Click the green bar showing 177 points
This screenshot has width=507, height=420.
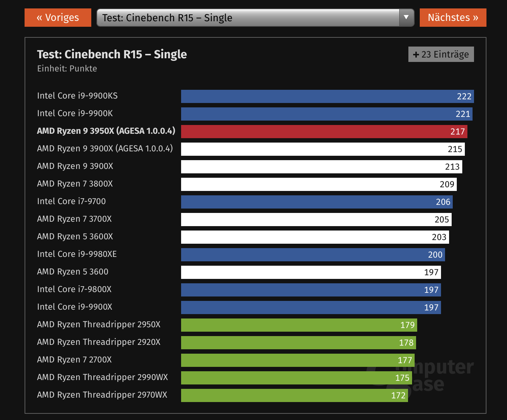[298, 360]
